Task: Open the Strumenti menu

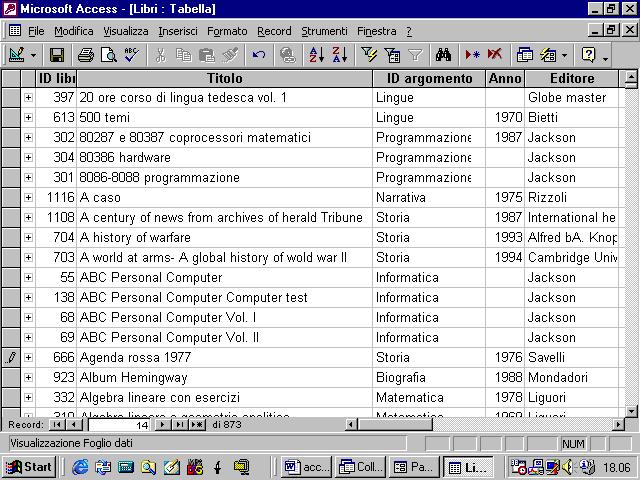Action: coord(324,31)
